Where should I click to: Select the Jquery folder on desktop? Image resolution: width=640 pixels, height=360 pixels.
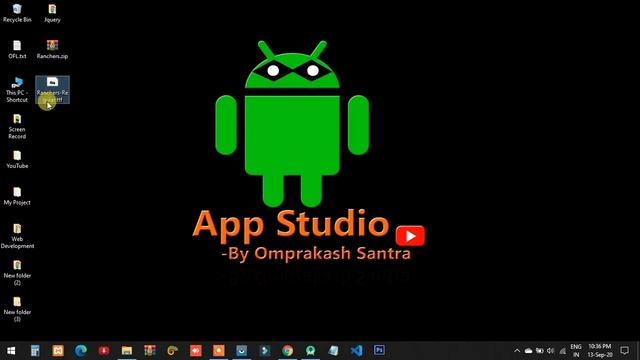click(x=52, y=13)
